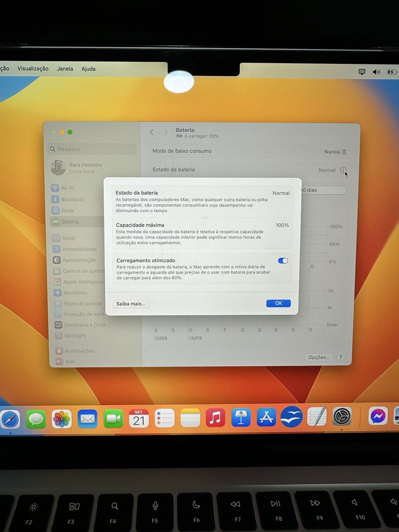
Task: Open the Janela menu
Action: click(x=65, y=69)
